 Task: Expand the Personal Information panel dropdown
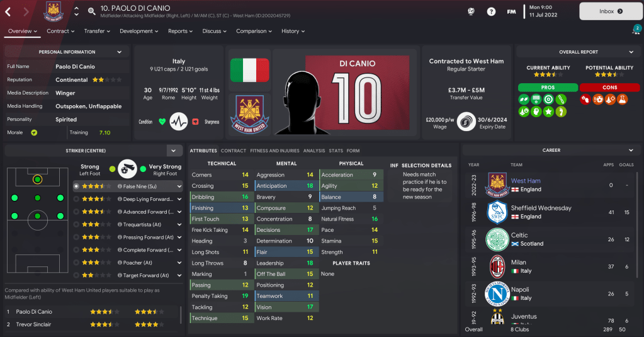tap(120, 52)
